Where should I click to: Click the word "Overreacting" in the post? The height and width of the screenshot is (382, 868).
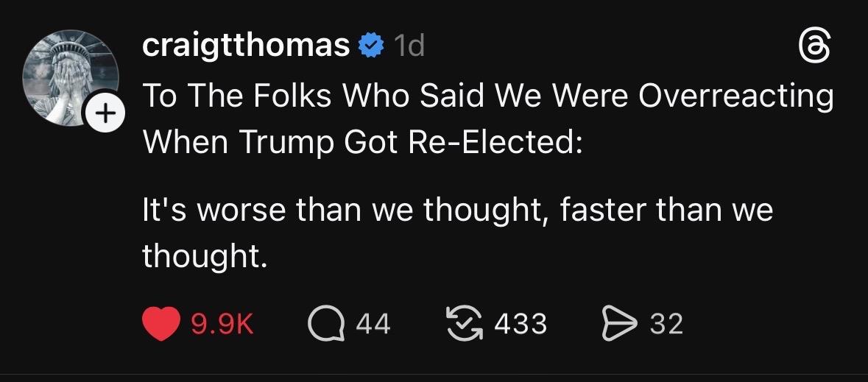pos(735,96)
